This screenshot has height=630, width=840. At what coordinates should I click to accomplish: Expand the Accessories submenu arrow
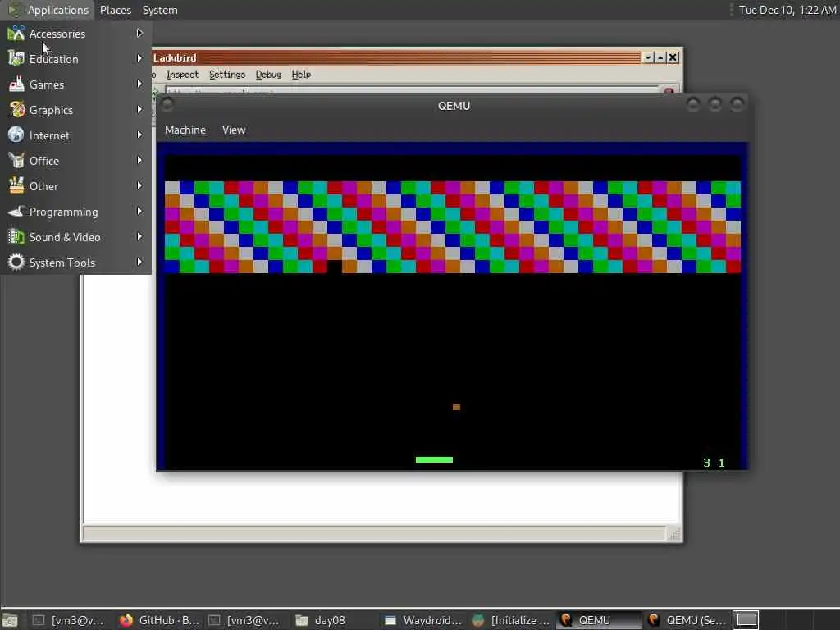point(139,33)
